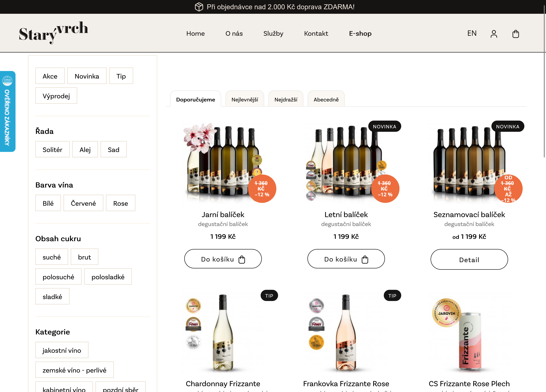Click the orange discount circle on Letní balíček

tap(385, 189)
